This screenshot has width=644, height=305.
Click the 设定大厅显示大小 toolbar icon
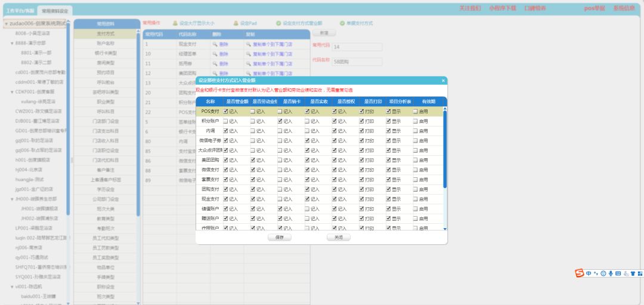tap(174, 23)
